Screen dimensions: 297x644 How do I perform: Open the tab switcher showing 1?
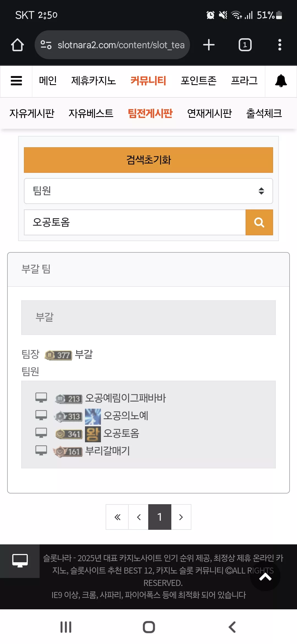click(245, 45)
